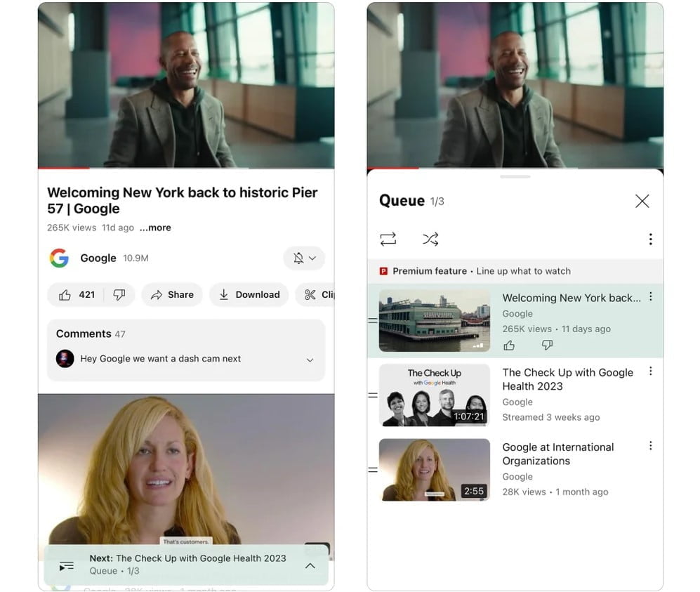Expand the top comment section

[310, 360]
